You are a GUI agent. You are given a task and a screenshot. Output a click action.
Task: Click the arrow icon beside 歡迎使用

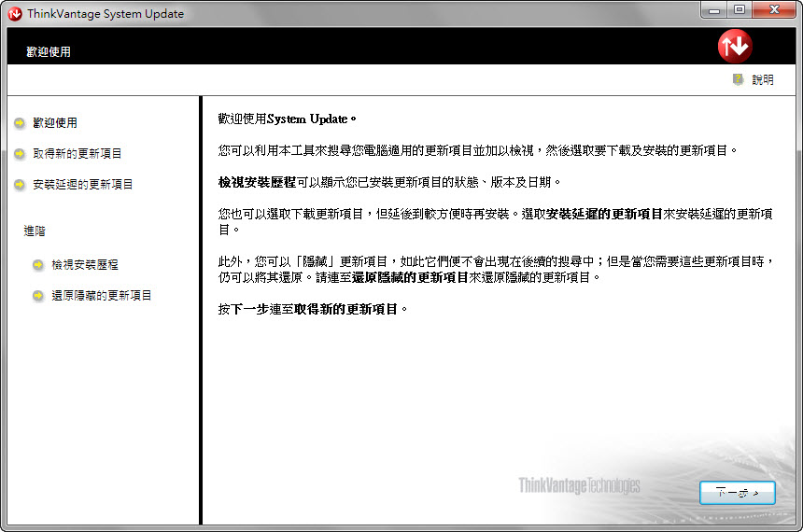(x=20, y=123)
